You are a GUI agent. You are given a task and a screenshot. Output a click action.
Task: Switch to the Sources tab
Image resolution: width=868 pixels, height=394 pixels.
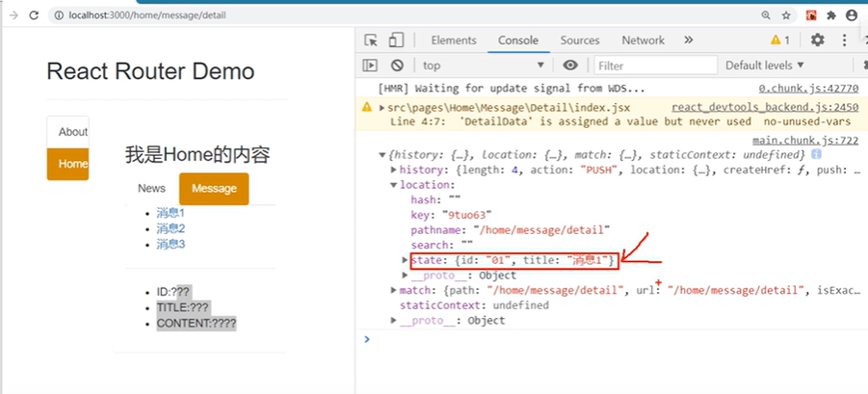click(x=580, y=40)
